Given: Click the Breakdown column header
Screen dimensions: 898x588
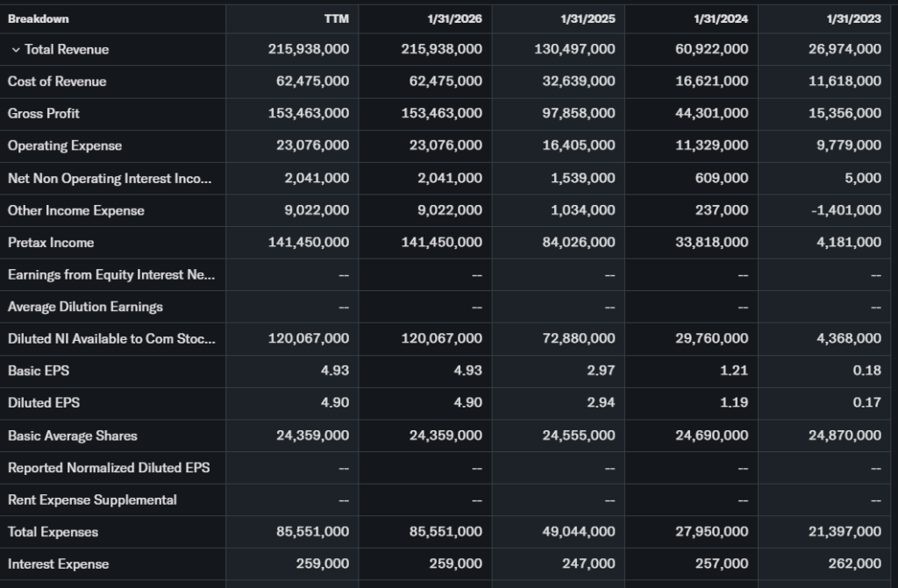Looking at the screenshot, I should [39, 18].
